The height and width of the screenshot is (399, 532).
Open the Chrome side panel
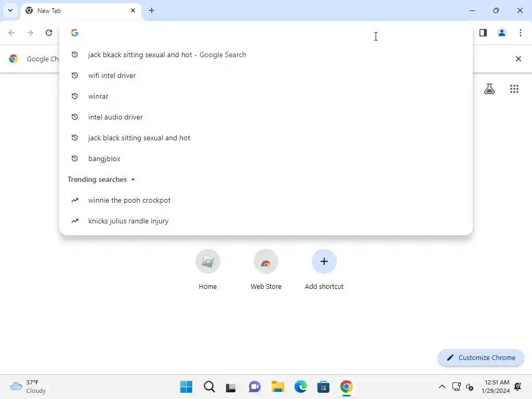click(483, 33)
